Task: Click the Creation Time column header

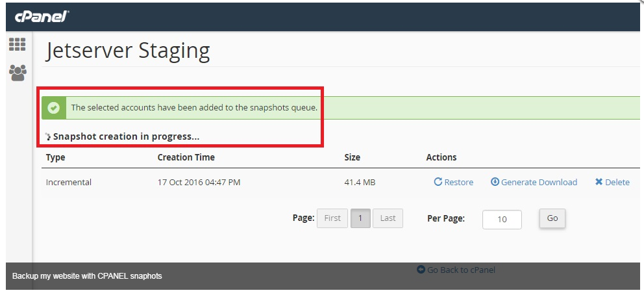Action: pyautogui.click(x=186, y=157)
